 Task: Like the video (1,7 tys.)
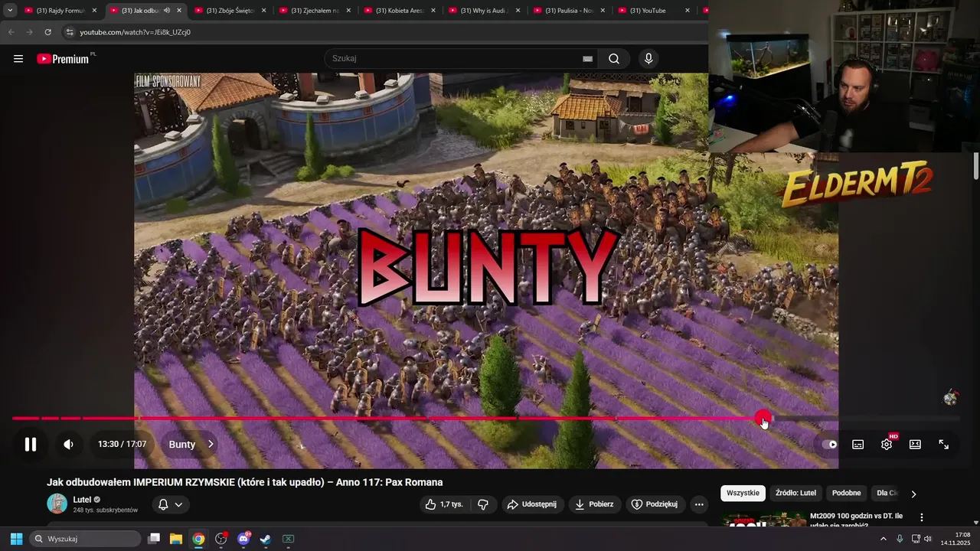click(444, 504)
